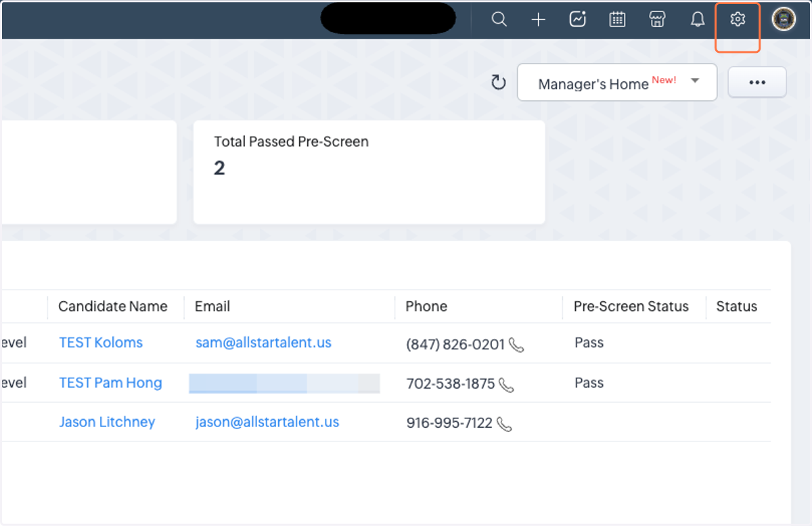Image resolution: width=812 pixels, height=526 pixels.
Task: Click the Pre-Screen Status column header
Action: point(631,306)
